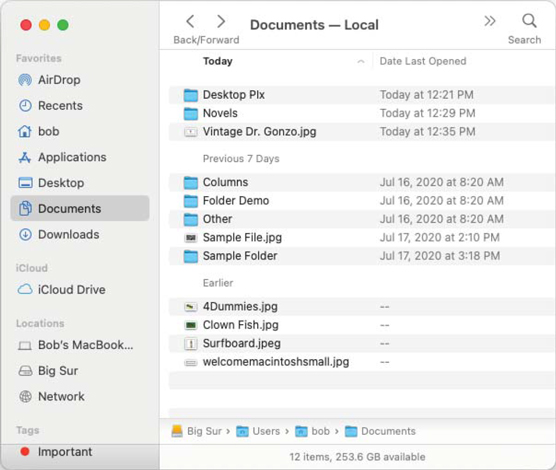Toggle sort direction caret in column header
This screenshot has height=470, width=556.
click(361, 61)
